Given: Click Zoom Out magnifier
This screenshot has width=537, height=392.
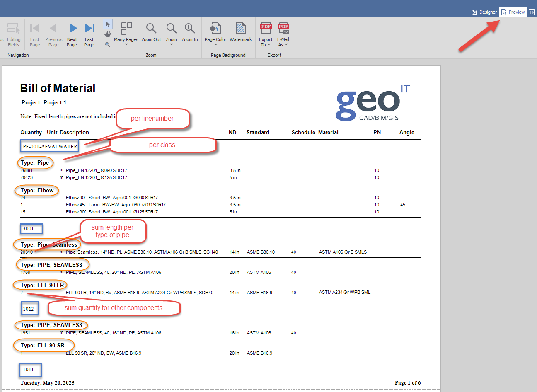Looking at the screenshot, I should (x=151, y=28).
